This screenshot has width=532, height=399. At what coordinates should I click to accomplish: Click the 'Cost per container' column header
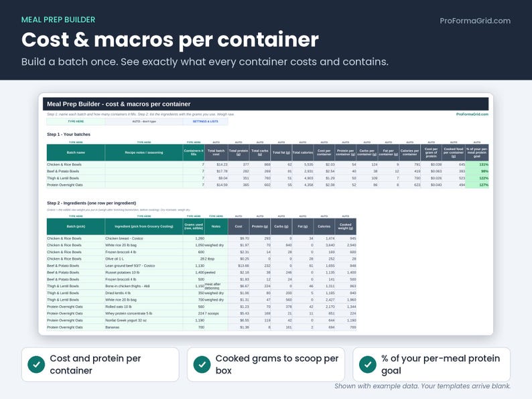324,153
